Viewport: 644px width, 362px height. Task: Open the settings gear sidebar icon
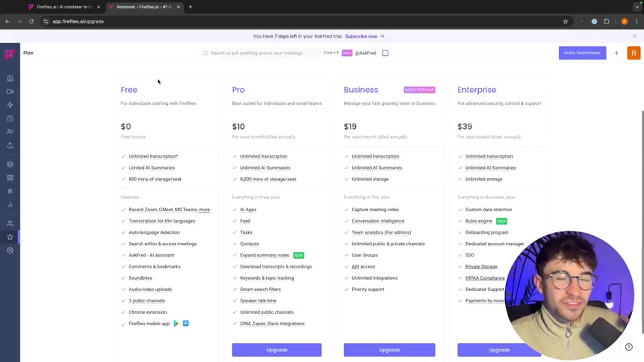pos(10,250)
